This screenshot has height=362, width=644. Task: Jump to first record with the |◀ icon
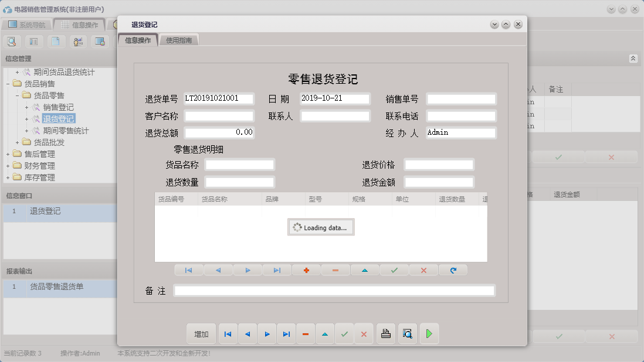point(228,334)
